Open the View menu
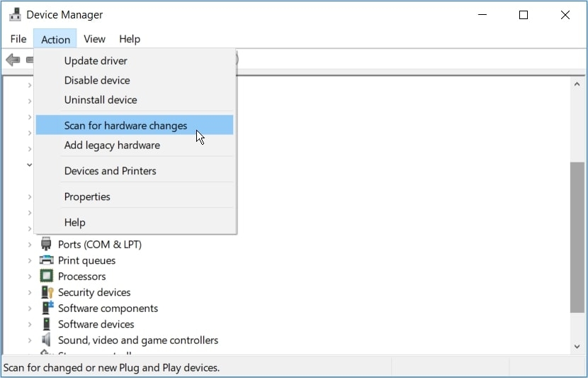588x378 pixels. click(x=94, y=39)
